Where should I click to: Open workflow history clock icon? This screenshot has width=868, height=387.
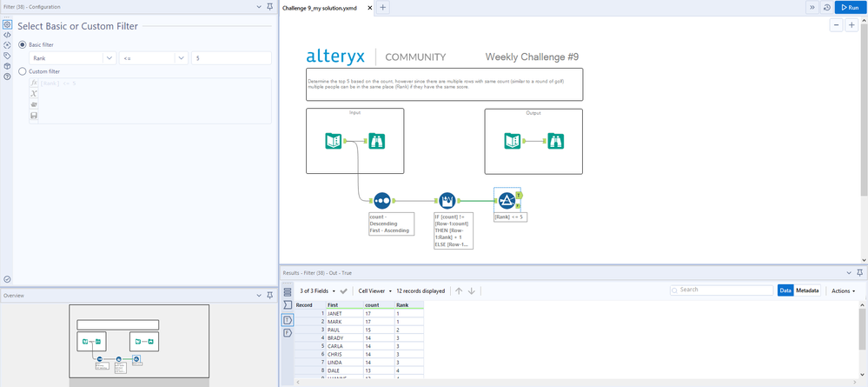tap(827, 7)
